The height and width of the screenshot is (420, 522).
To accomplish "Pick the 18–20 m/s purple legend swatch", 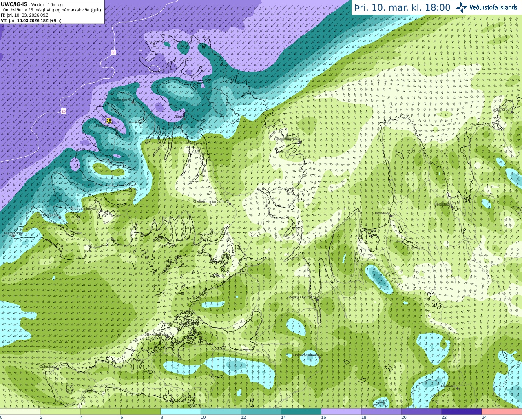I will (x=381, y=411).
